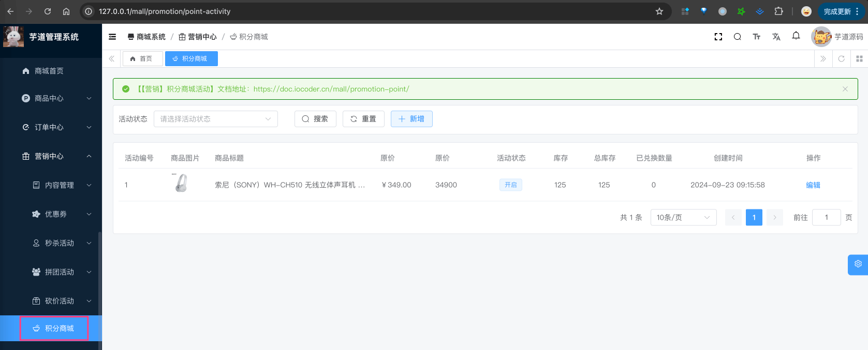868x350 pixels.
Task: Click the tab bar refresh icon
Action: [841, 59]
